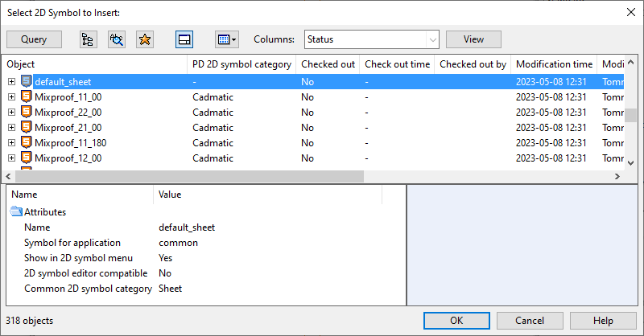Click the search filter magnifier icon

pyautogui.click(x=117, y=39)
